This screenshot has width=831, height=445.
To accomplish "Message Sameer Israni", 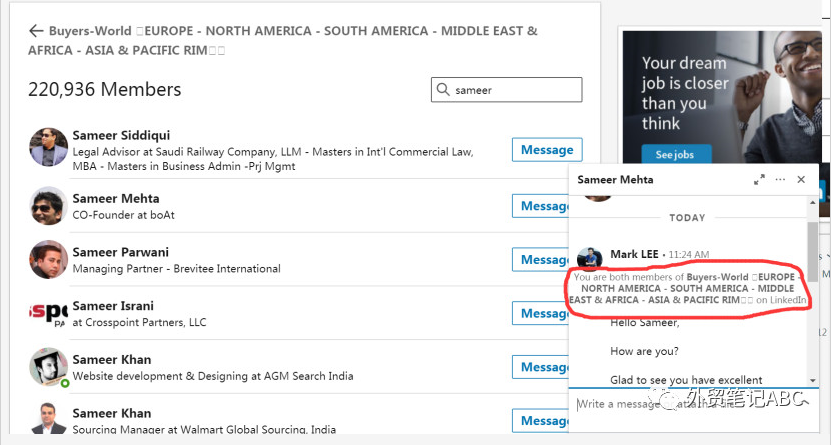I will click(x=541, y=313).
